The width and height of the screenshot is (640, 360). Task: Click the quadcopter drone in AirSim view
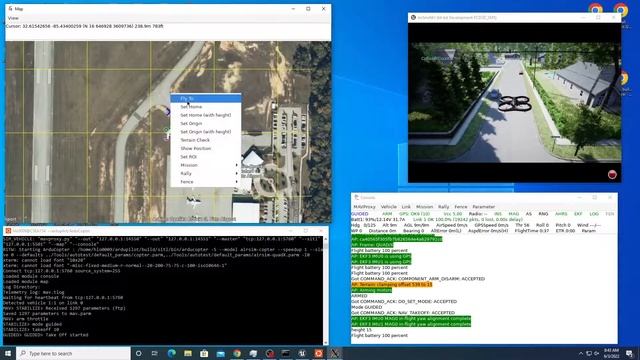[515, 103]
